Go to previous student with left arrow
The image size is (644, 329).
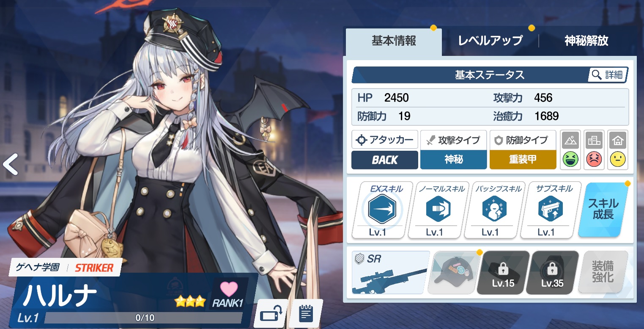pos(11,164)
